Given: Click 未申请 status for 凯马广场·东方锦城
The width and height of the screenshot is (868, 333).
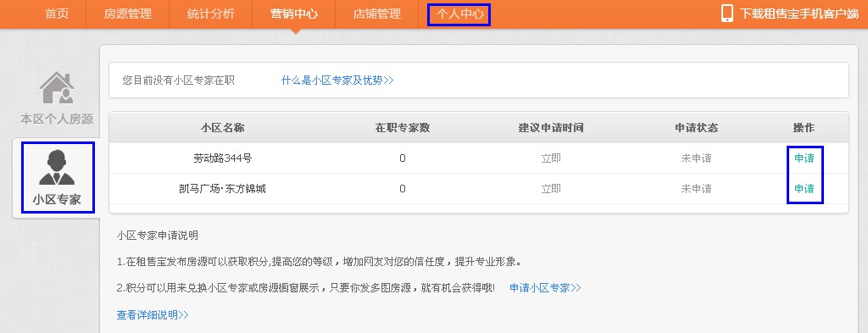Looking at the screenshot, I should coord(697,189).
